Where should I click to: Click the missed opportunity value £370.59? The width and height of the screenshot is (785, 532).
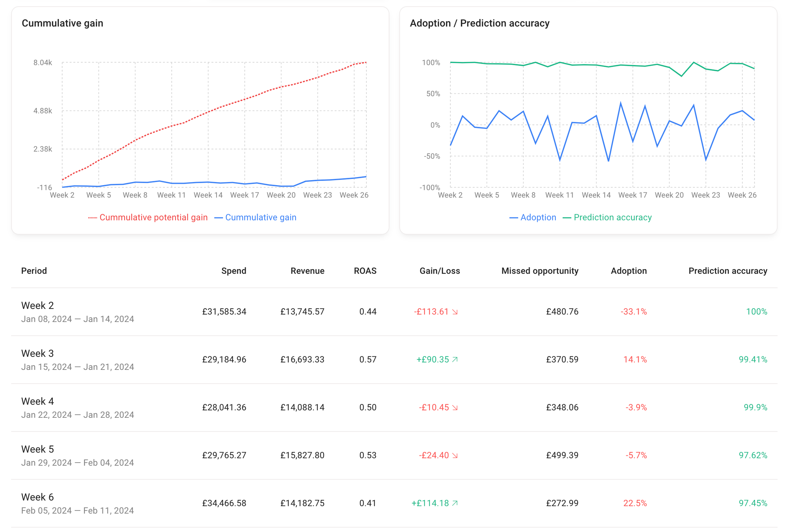(x=562, y=360)
